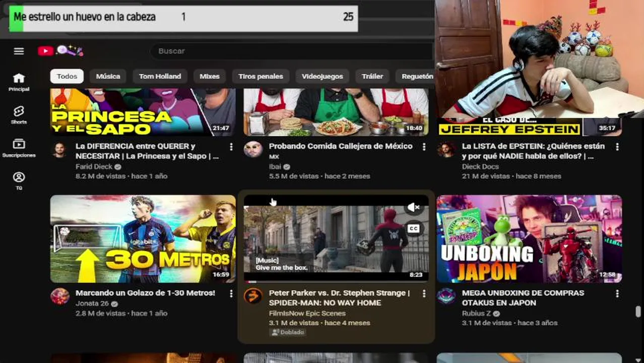Open more options for Probando Comida Callejera video
The height and width of the screenshot is (363, 644).
pyautogui.click(x=424, y=147)
